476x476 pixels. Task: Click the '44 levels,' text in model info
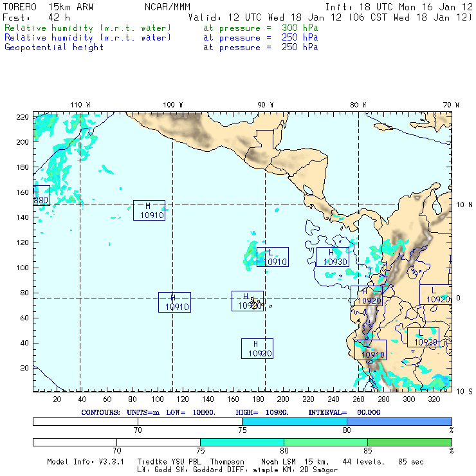pos(363,462)
